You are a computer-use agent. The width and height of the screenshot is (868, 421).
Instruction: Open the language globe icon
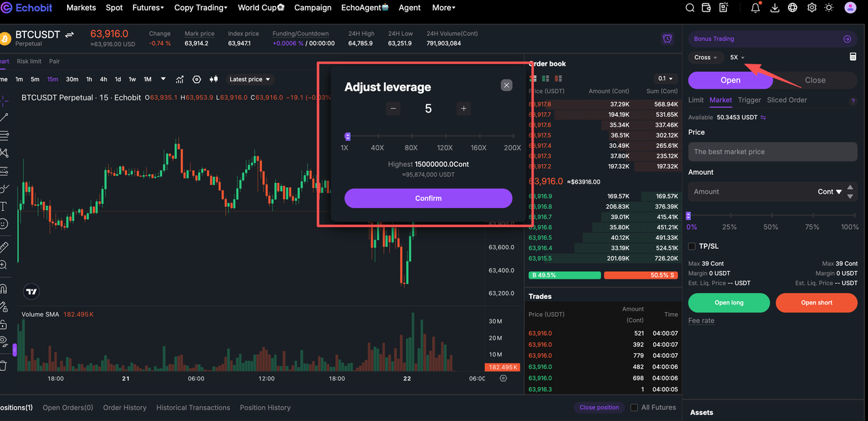pyautogui.click(x=793, y=8)
